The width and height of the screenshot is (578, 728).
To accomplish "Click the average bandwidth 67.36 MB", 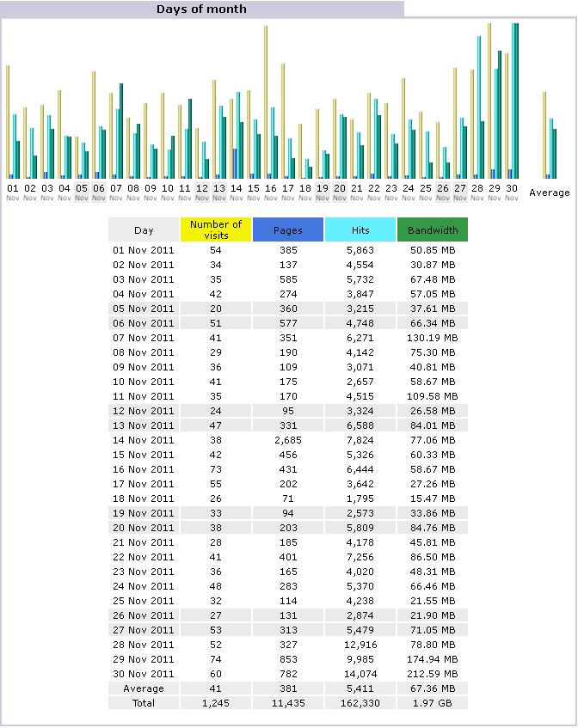I will [x=433, y=688].
